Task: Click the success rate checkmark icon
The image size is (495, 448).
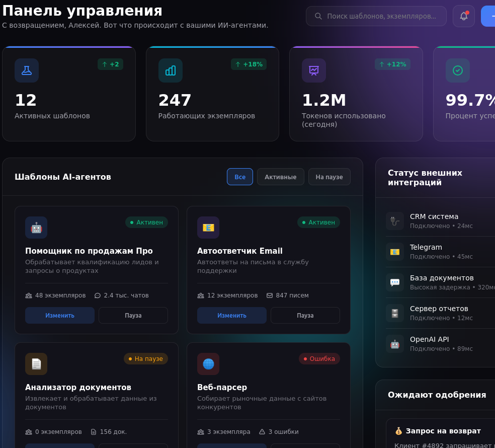Action: click(457, 70)
